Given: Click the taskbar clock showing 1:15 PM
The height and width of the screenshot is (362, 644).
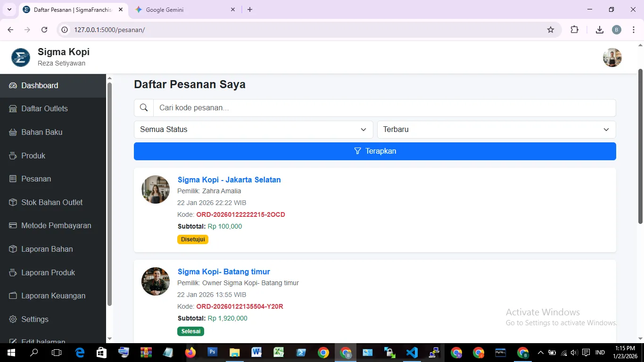Looking at the screenshot, I should [625, 352].
